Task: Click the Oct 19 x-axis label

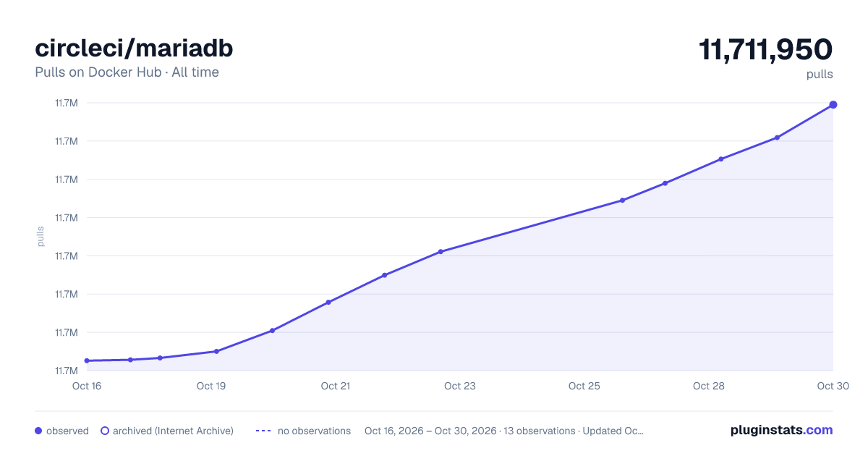Action: coord(211,386)
